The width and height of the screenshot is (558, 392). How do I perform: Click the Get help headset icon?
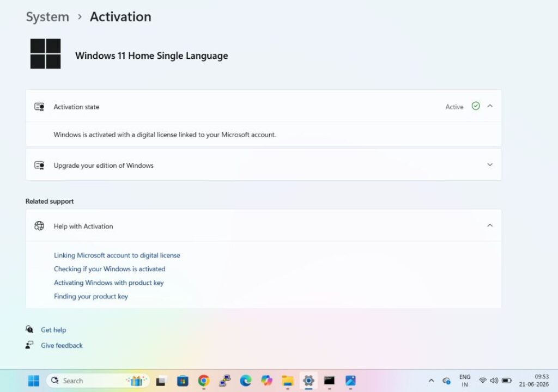[29, 329]
